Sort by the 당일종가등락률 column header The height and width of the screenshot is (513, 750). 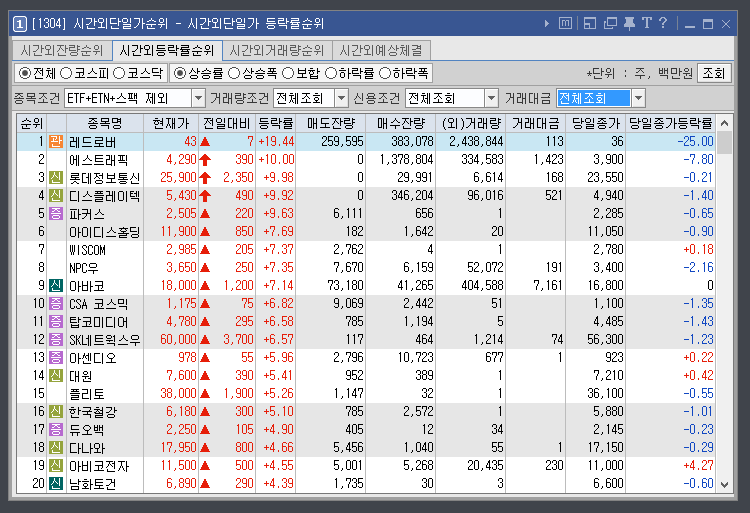670,123
